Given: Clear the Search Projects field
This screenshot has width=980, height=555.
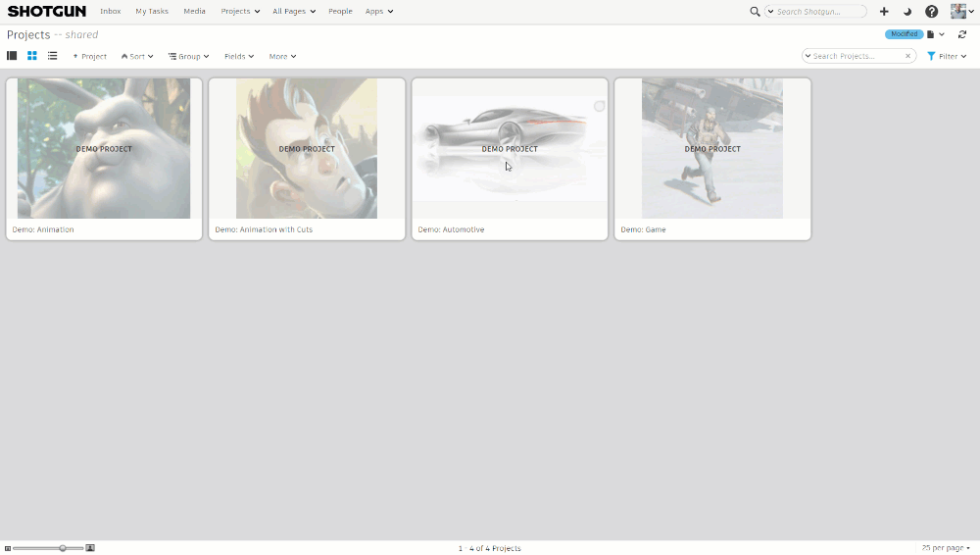Looking at the screenshot, I should (x=908, y=56).
